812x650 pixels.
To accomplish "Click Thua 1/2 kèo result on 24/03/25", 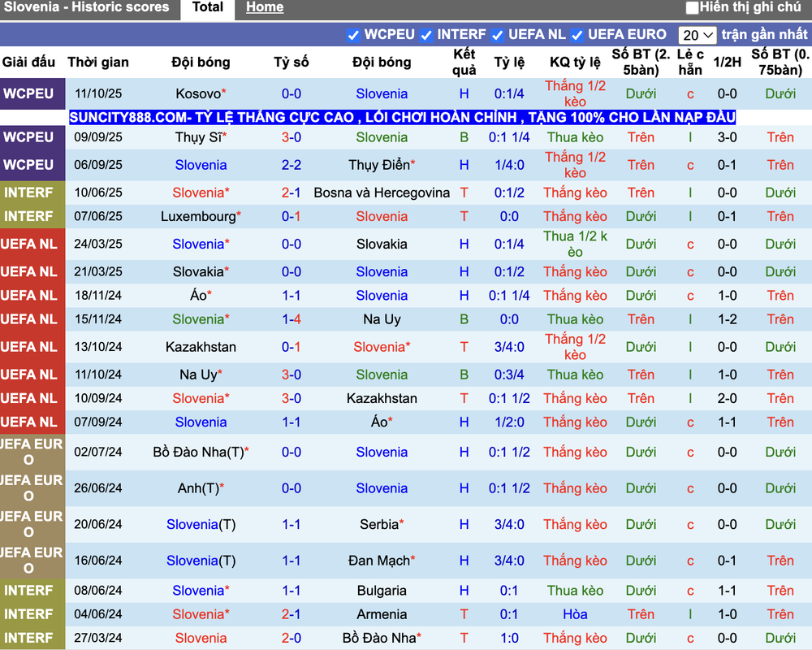I will (x=575, y=244).
